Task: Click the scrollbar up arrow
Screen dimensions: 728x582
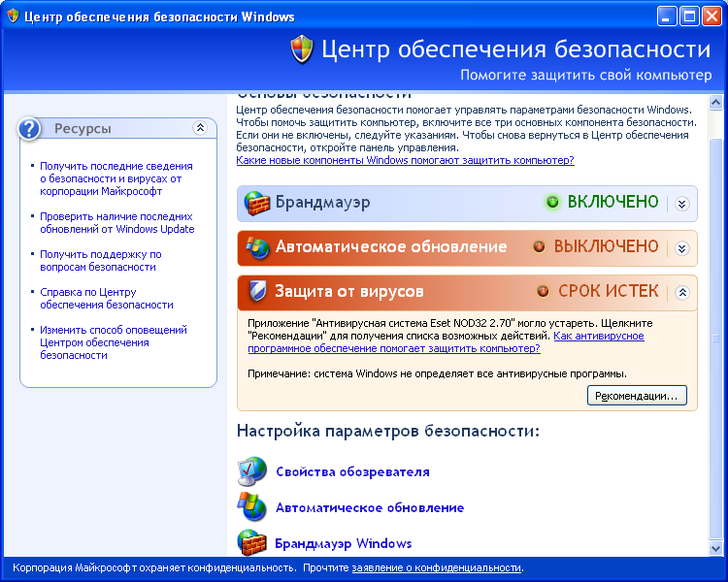Action: point(716,102)
